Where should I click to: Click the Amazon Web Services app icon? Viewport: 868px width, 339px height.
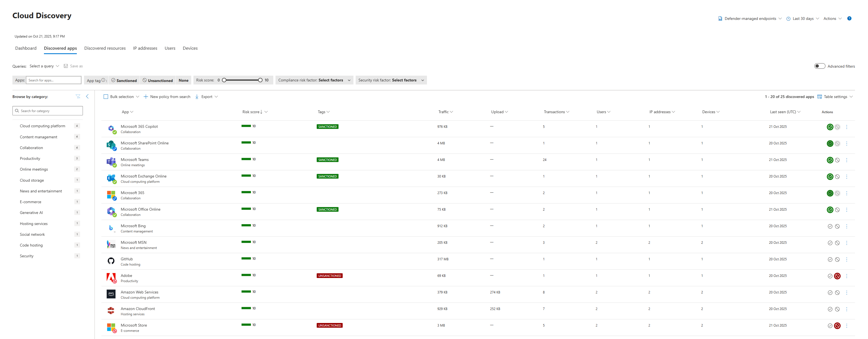111,294
